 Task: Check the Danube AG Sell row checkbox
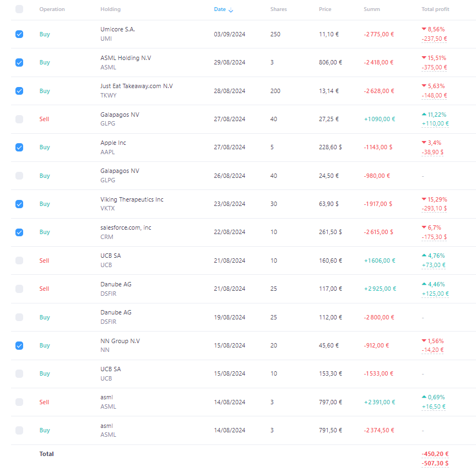coord(19,289)
